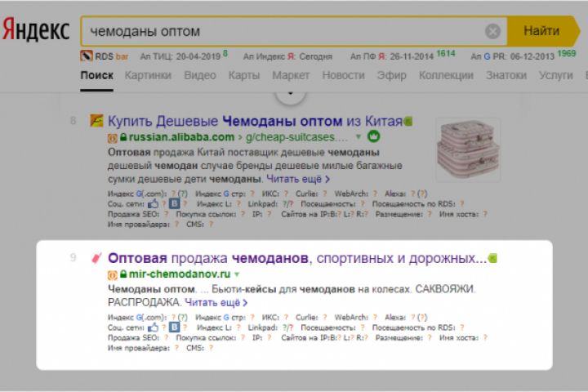Open the Карты tab
This screenshot has height=392, width=588.
coord(243,75)
